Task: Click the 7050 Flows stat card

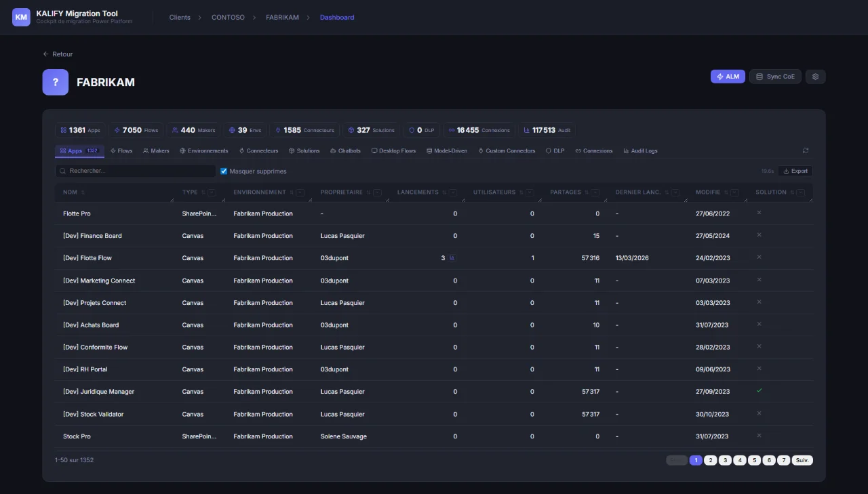Action: pyautogui.click(x=136, y=130)
